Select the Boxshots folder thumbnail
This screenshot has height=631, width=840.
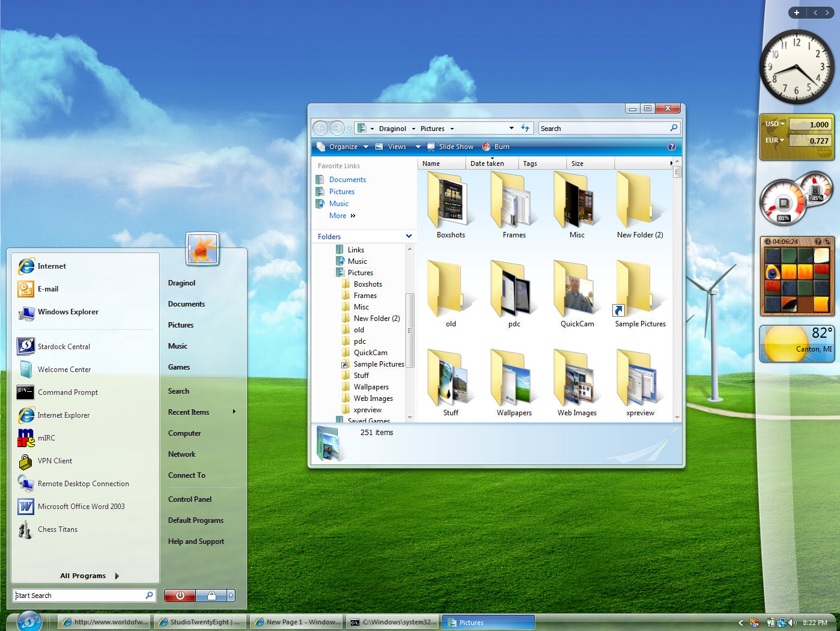pyautogui.click(x=451, y=205)
